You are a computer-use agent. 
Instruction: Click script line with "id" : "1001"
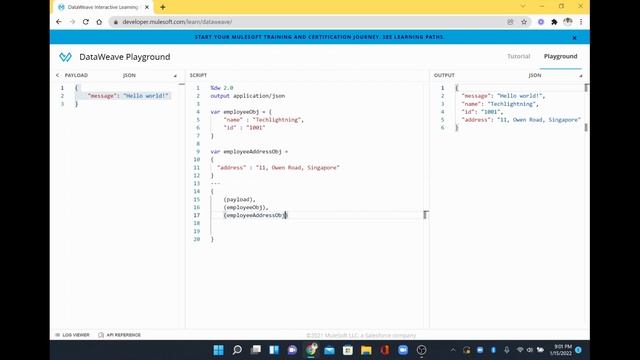[x=244, y=127]
